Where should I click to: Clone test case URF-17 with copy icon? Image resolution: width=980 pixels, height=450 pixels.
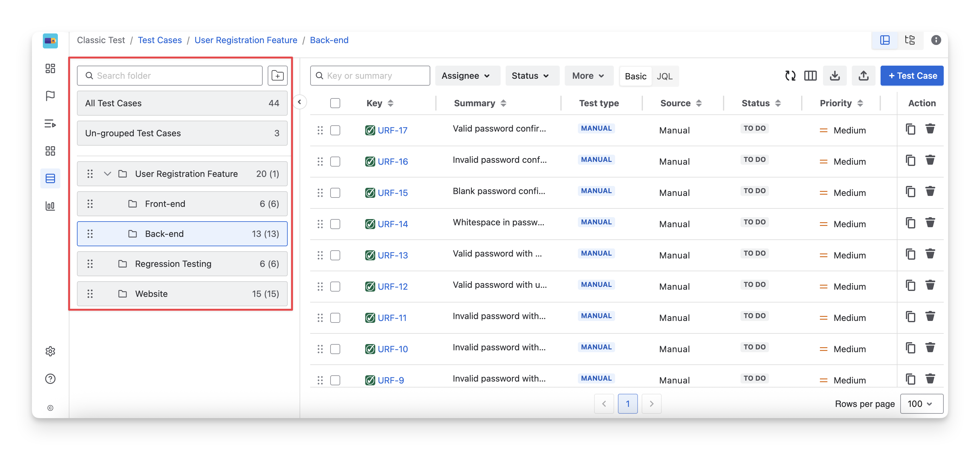coord(910,129)
